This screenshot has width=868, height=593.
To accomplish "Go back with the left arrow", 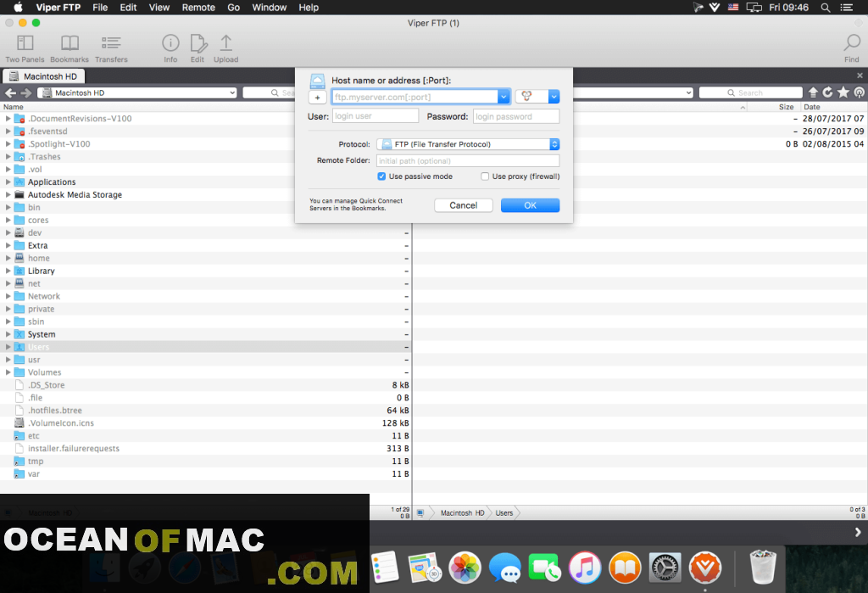I will coord(10,93).
